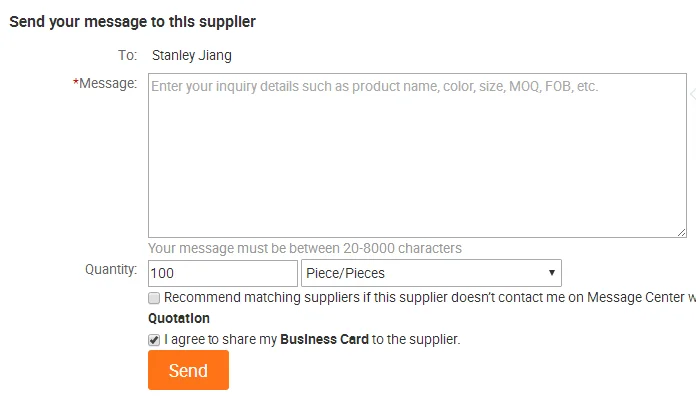Uncheck the share Business Card checkbox
This screenshot has width=696, height=402.
[154, 340]
